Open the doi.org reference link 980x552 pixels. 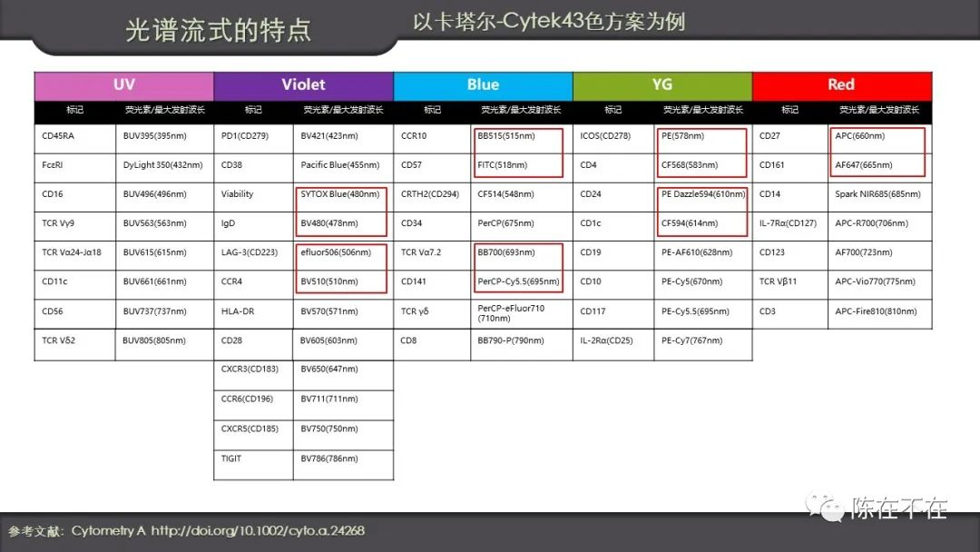pyautogui.click(x=257, y=530)
